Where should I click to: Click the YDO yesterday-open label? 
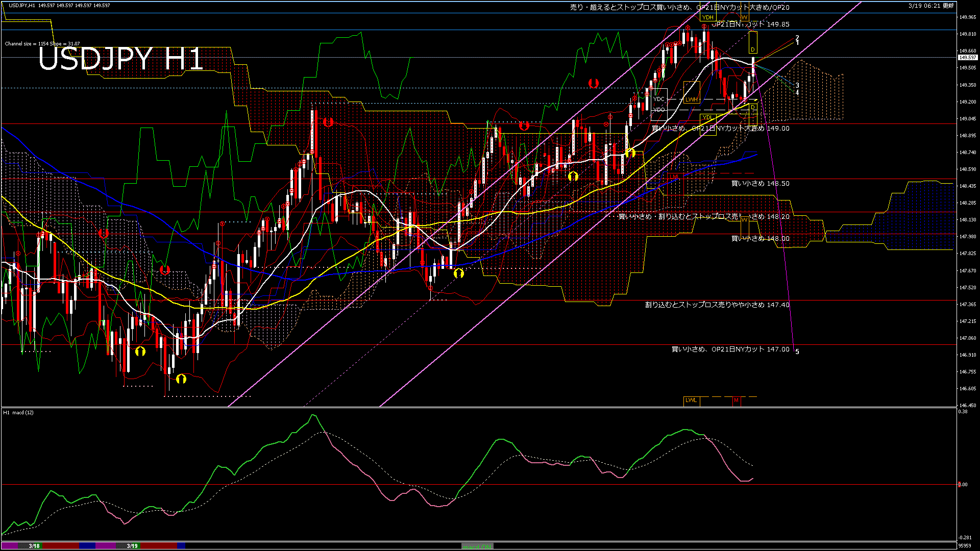[659, 110]
